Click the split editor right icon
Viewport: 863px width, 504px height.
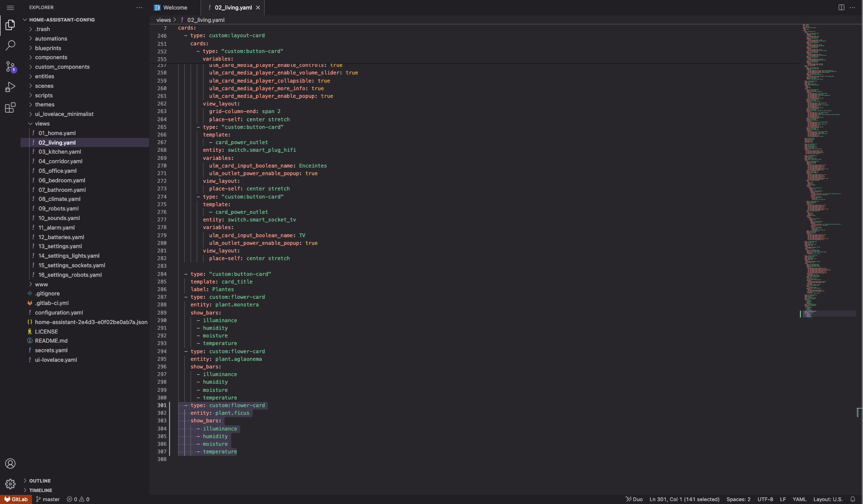[x=841, y=7]
